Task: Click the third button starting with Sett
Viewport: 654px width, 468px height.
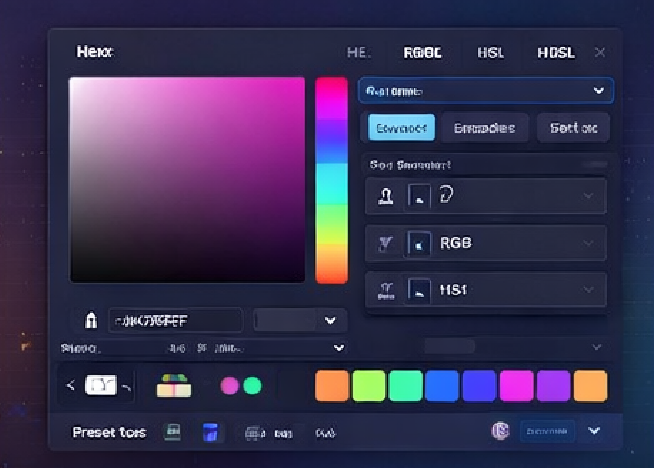Action: pyautogui.click(x=574, y=128)
